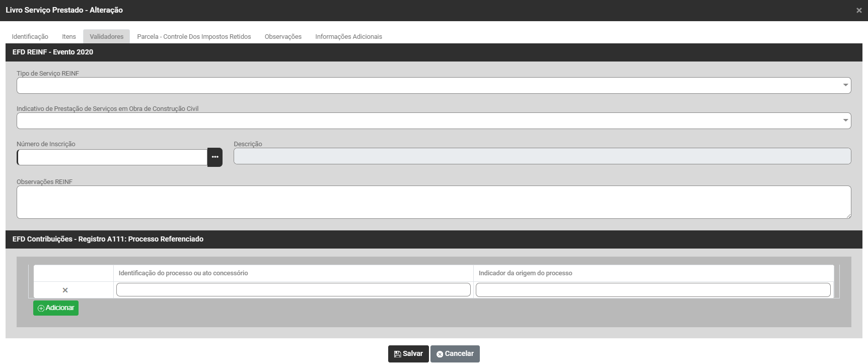Click the Tipo de Serviço REINF label

[48, 74]
